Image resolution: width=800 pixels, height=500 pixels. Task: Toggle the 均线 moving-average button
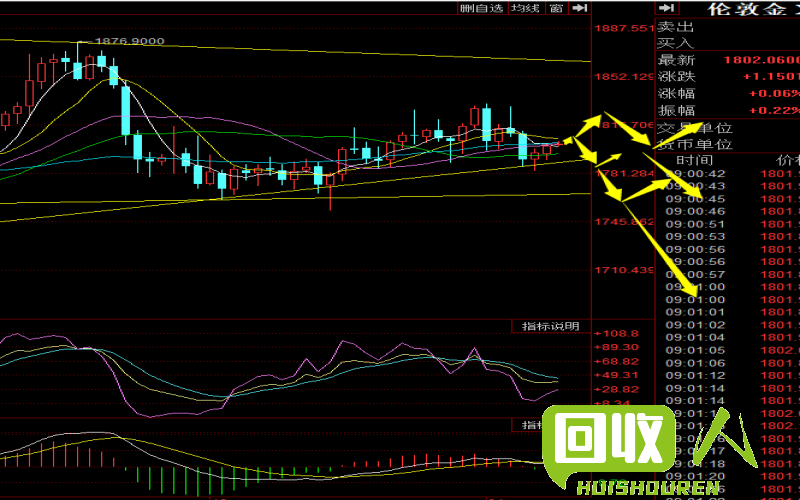[x=526, y=8]
